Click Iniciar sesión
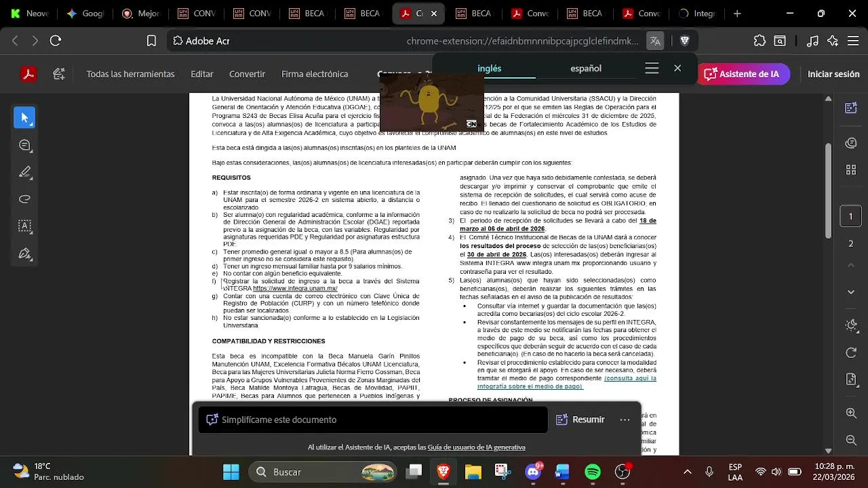Image resolution: width=868 pixels, height=488 pixels. point(833,74)
